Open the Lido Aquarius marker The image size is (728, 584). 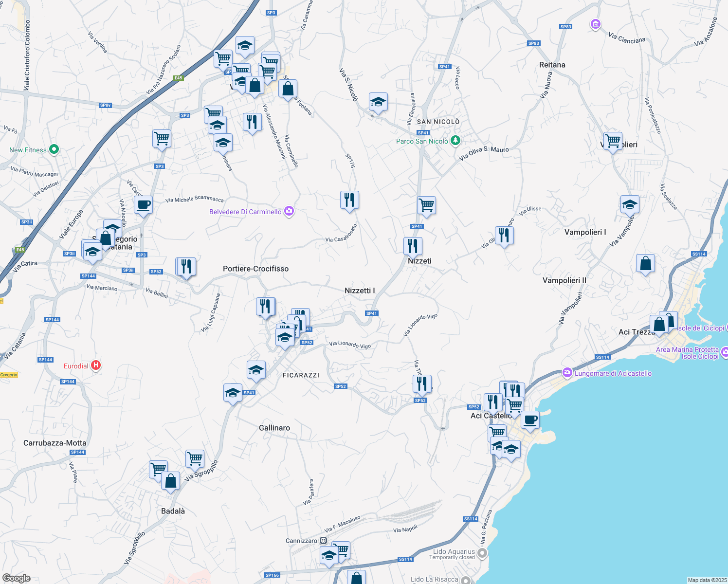[481, 553]
